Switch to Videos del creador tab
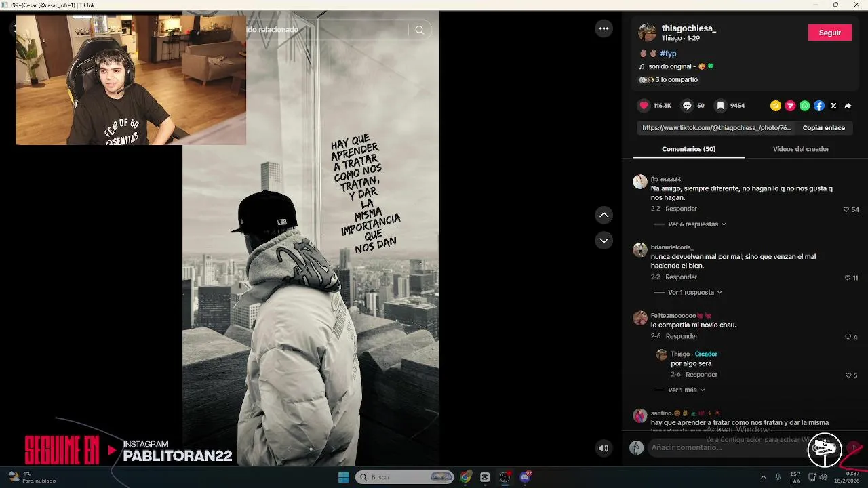The image size is (868, 488). pos(801,149)
